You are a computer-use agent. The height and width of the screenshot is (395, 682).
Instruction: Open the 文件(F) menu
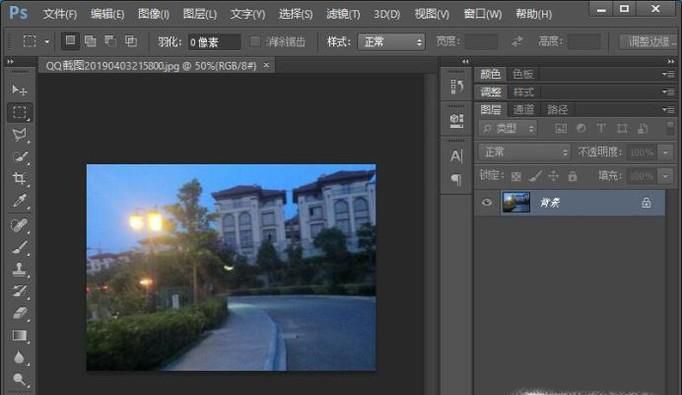click(x=60, y=14)
